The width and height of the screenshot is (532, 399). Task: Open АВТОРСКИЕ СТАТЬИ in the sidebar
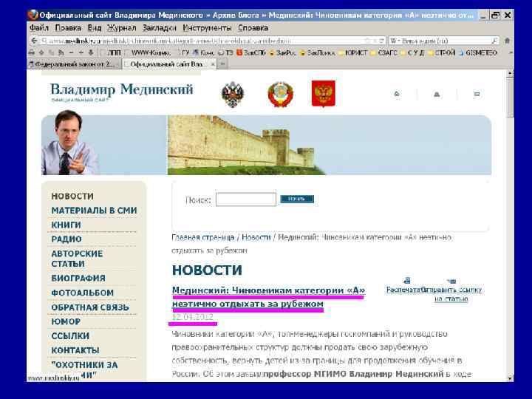click(x=77, y=259)
